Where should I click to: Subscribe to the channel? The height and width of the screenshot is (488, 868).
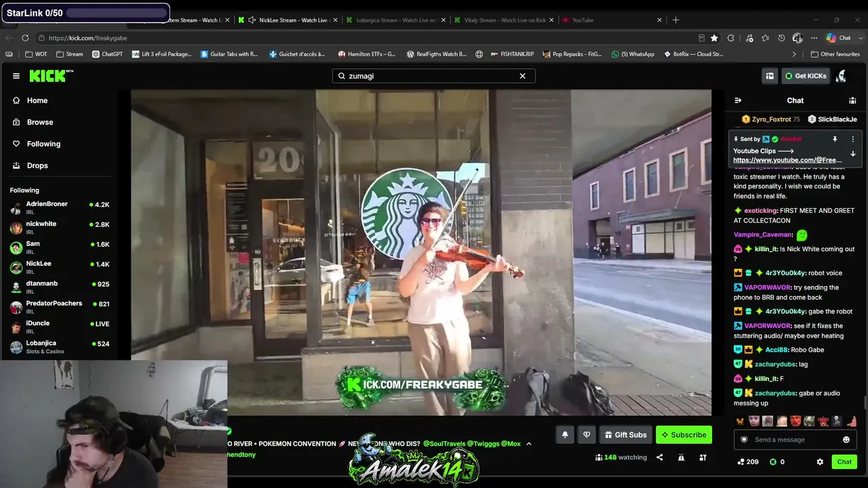pyautogui.click(x=684, y=434)
